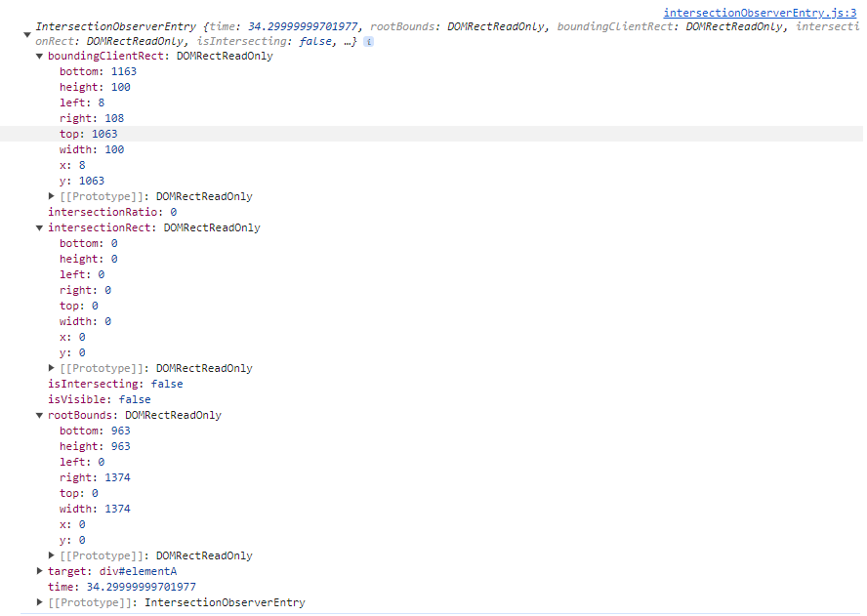867x616 pixels.
Task: Select the bottom: 1163 property
Action: 98,71
